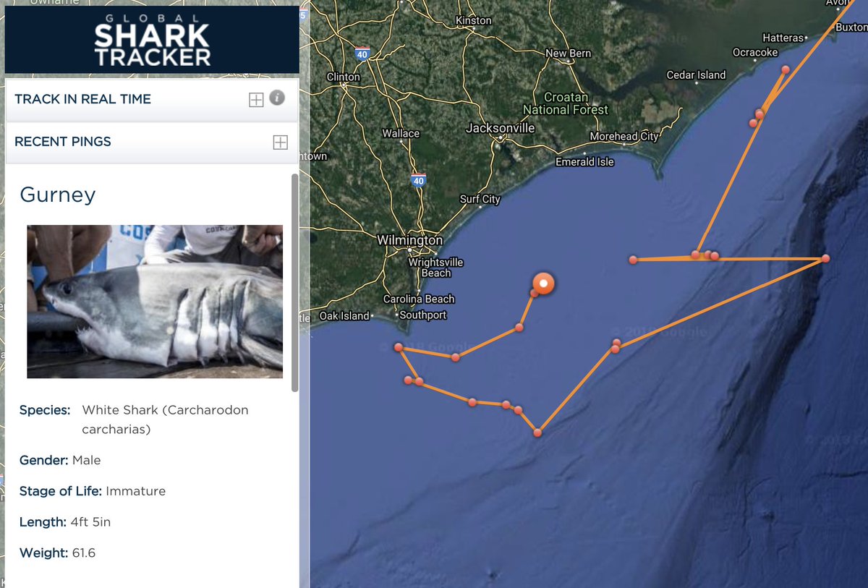Expand the Track in Real Time panel
Image resolution: width=868 pixels, height=588 pixels.
pyautogui.click(x=256, y=101)
